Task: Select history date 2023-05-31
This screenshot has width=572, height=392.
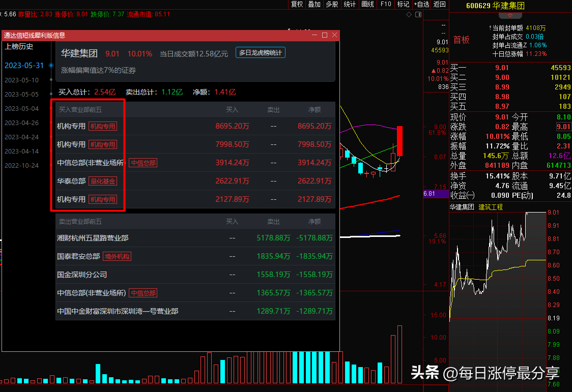Action: 24,66
